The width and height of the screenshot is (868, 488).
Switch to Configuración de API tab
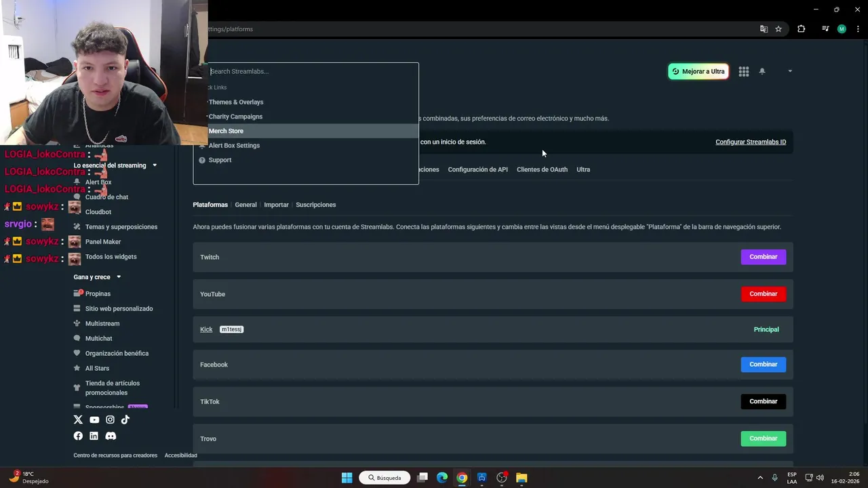477,169
